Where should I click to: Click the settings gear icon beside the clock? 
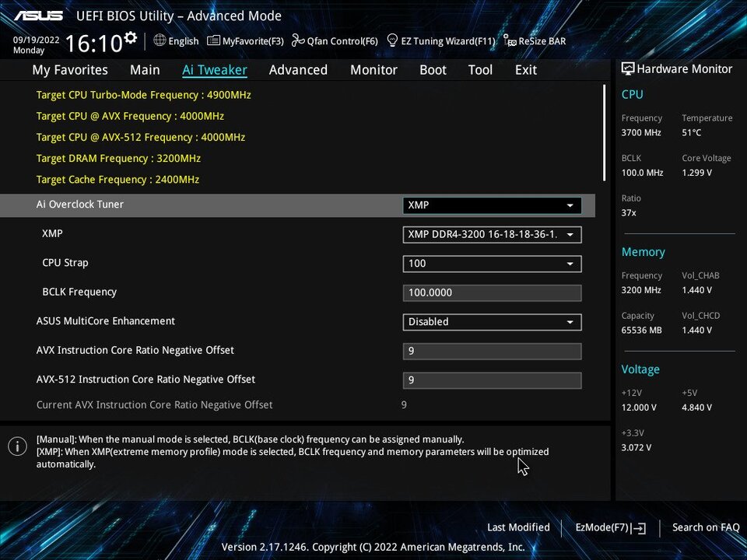coord(131,37)
